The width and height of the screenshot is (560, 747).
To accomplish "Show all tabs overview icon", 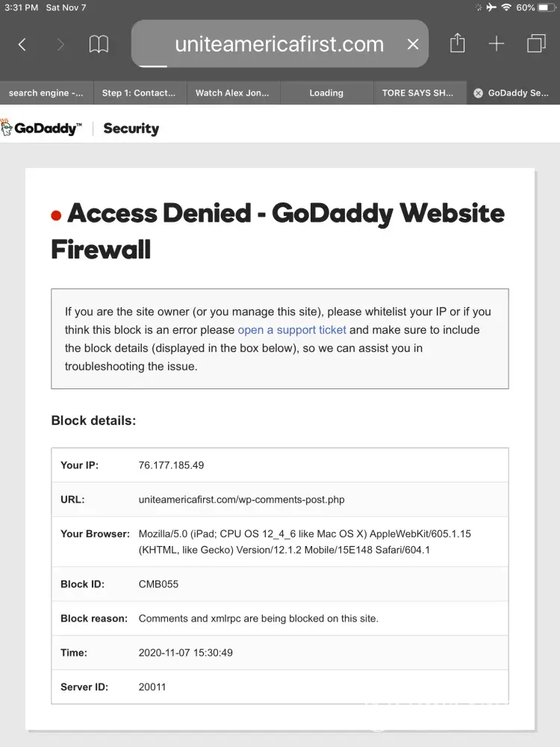I will [536, 44].
